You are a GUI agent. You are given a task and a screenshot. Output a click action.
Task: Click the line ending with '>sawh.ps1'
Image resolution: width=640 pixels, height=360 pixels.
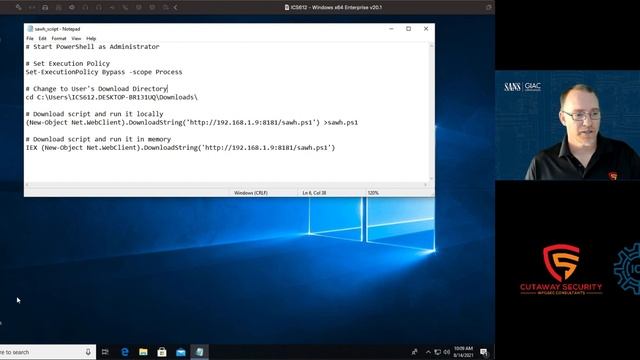coord(192,122)
